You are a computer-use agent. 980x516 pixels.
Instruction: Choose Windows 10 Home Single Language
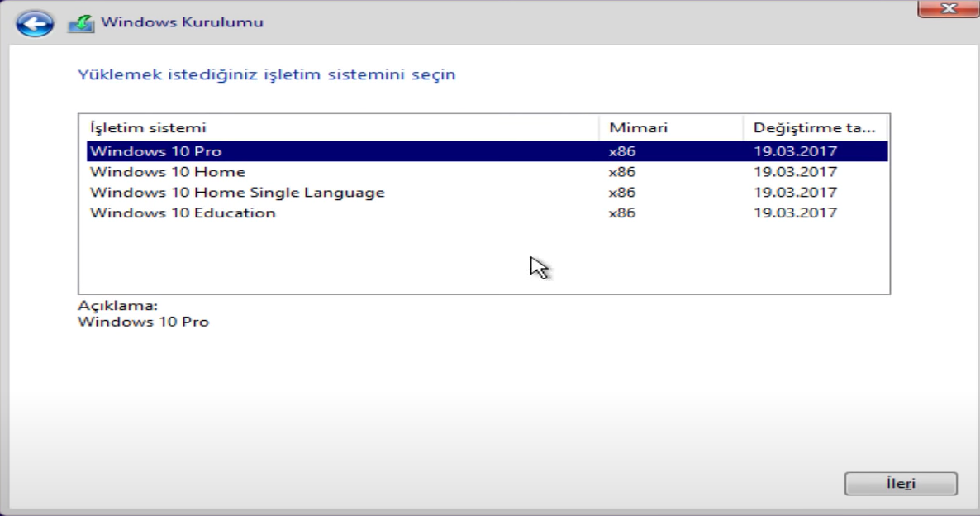pos(487,193)
